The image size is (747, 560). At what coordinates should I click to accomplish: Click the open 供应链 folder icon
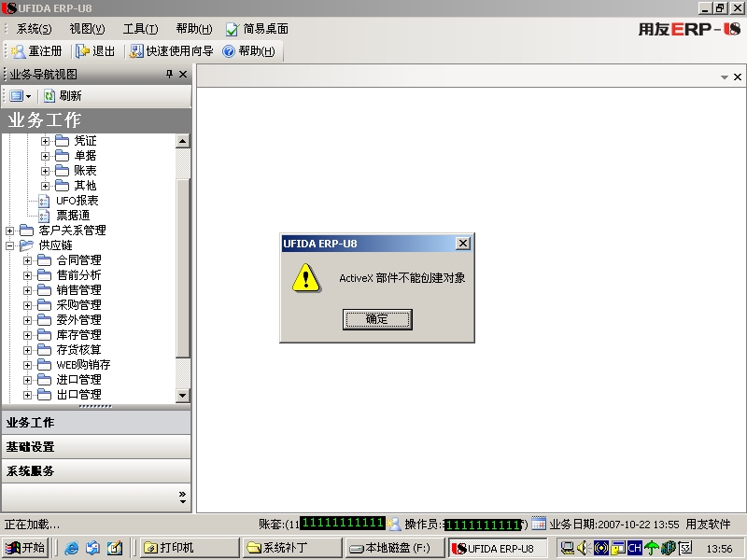(26, 245)
